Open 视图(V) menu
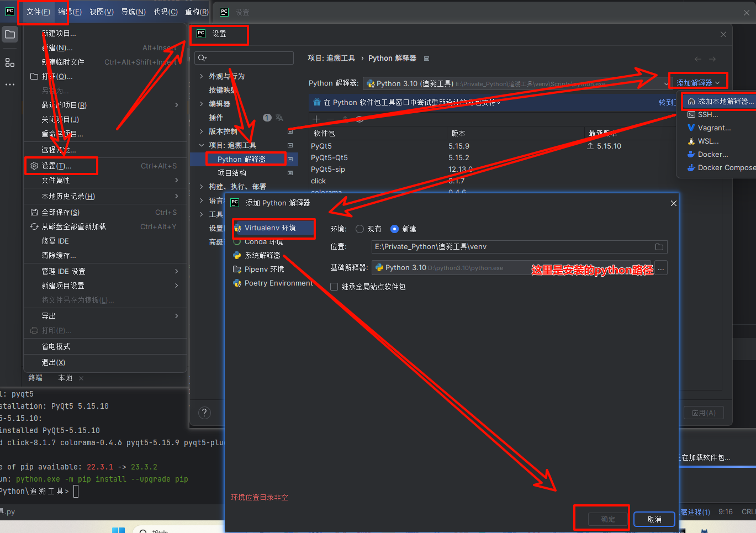Image resolution: width=756 pixels, height=533 pixels. pos(102,12)
